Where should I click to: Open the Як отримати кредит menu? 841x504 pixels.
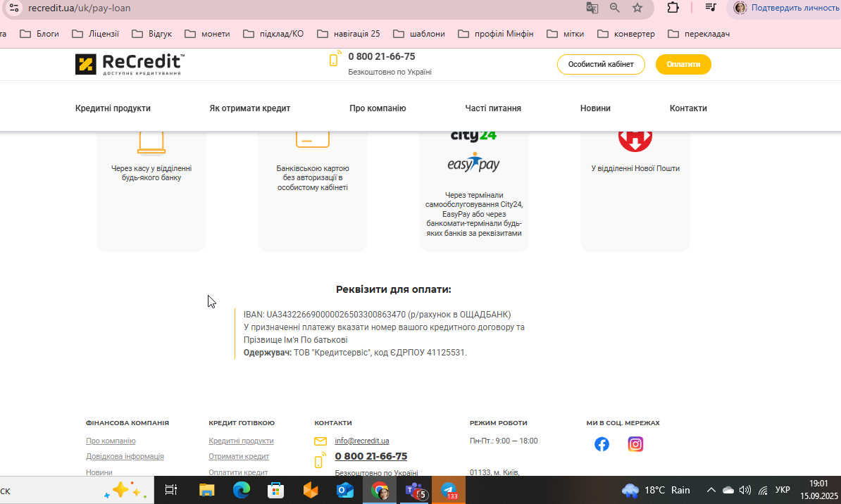click(249, 108)
